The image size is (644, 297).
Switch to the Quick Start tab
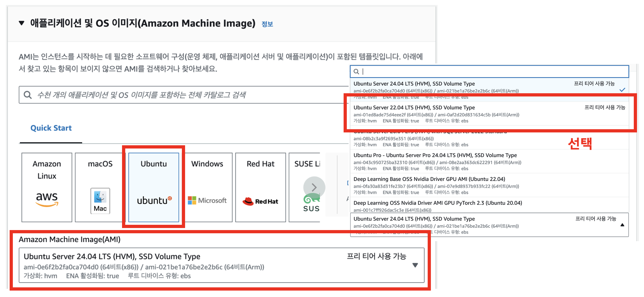click(x=51, y=128)
